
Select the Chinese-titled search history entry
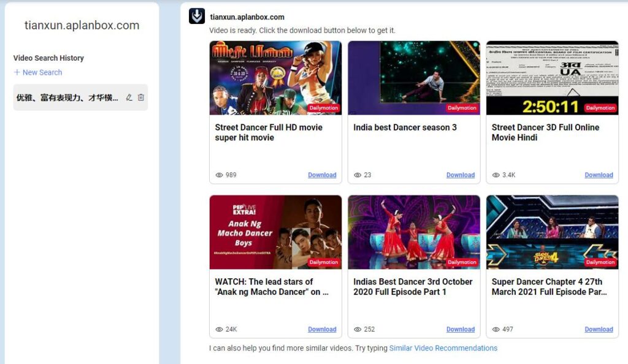point(80,97)
